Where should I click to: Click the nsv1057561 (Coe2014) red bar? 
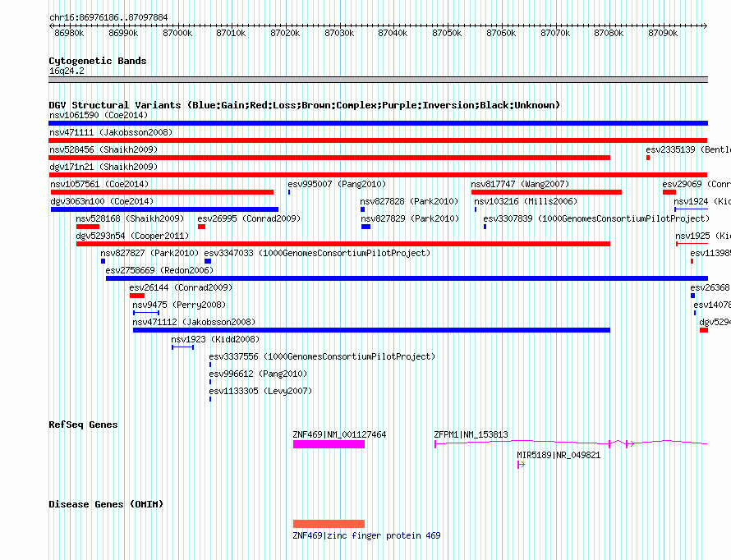(x=163, y=192)
